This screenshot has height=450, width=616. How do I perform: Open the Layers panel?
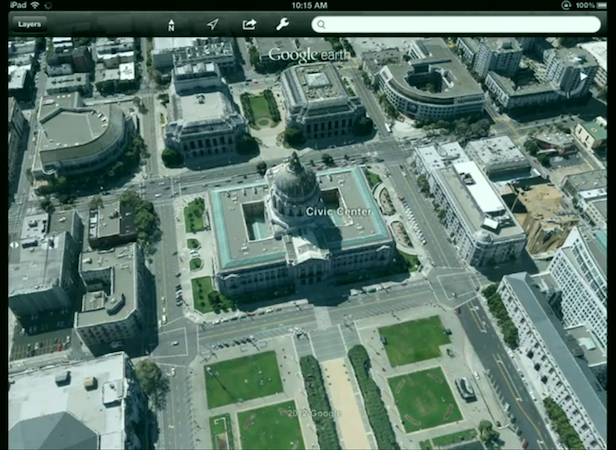tap(30, 24)
